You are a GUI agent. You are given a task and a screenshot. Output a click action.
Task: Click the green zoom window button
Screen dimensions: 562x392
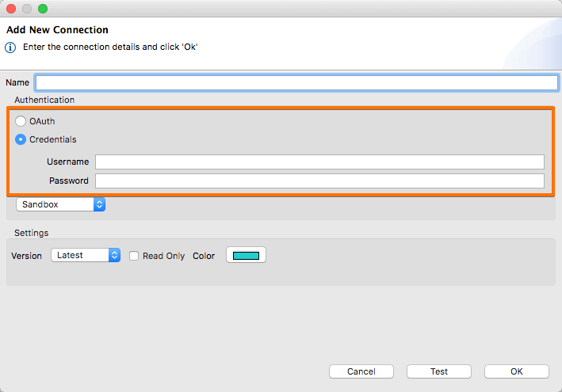43,9
